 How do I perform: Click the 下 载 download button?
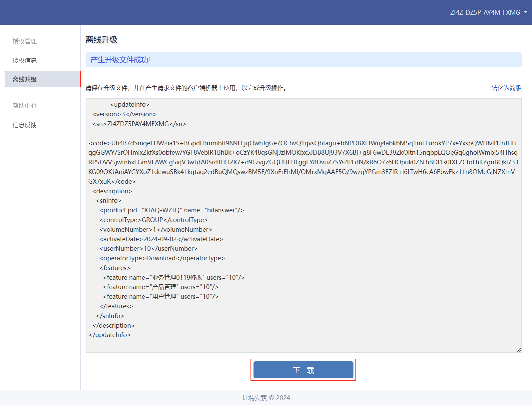(303, 370)
